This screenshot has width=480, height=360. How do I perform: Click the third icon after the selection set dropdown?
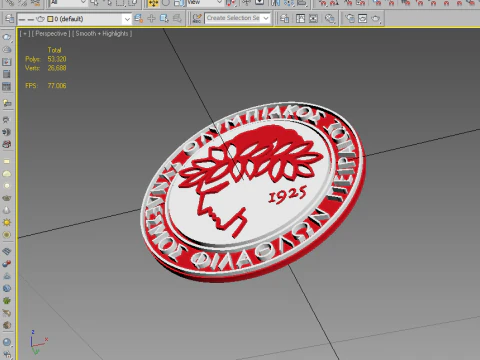(313, 18)
